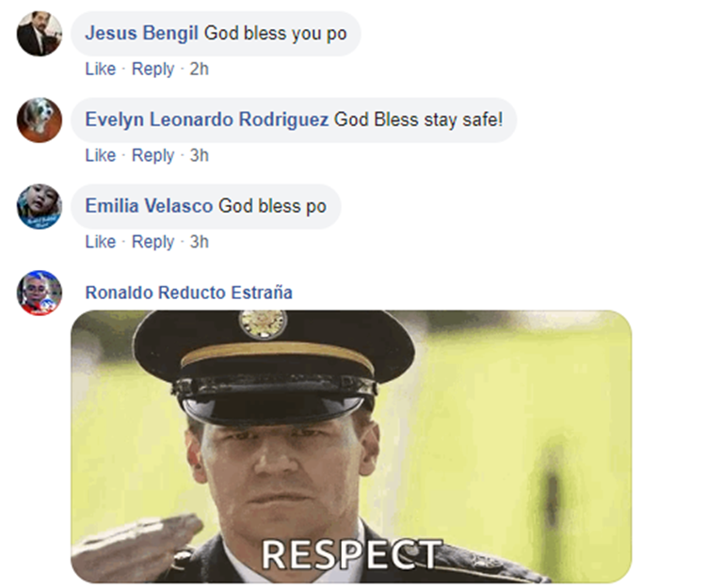Click the Jesus Bengil name link

pyautogui.click(x=141, y=33)
